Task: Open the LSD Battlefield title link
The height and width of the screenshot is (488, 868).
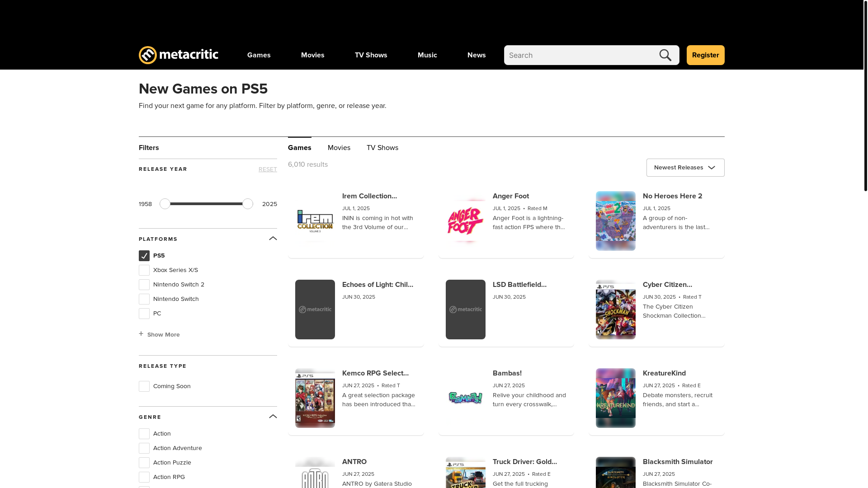Action: 519,285
